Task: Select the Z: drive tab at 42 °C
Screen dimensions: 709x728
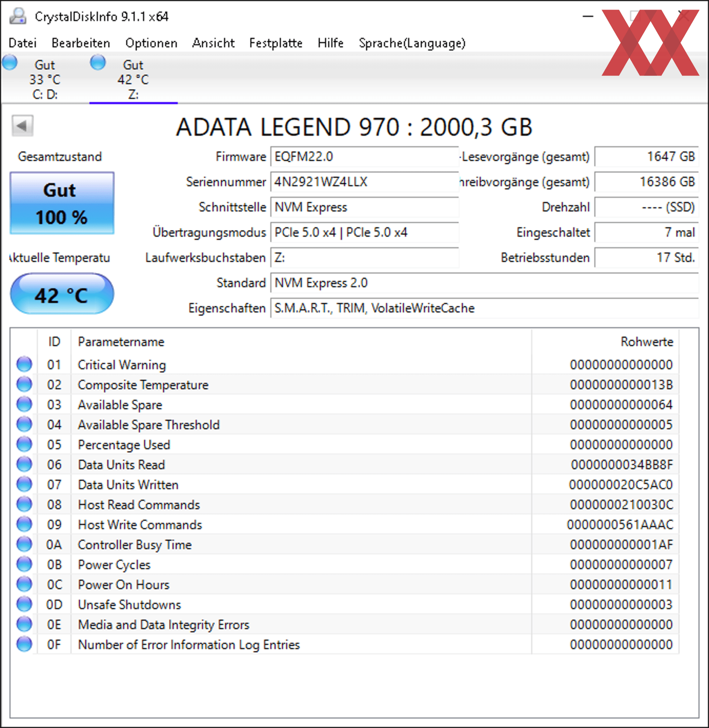Action: coord(133,79)
